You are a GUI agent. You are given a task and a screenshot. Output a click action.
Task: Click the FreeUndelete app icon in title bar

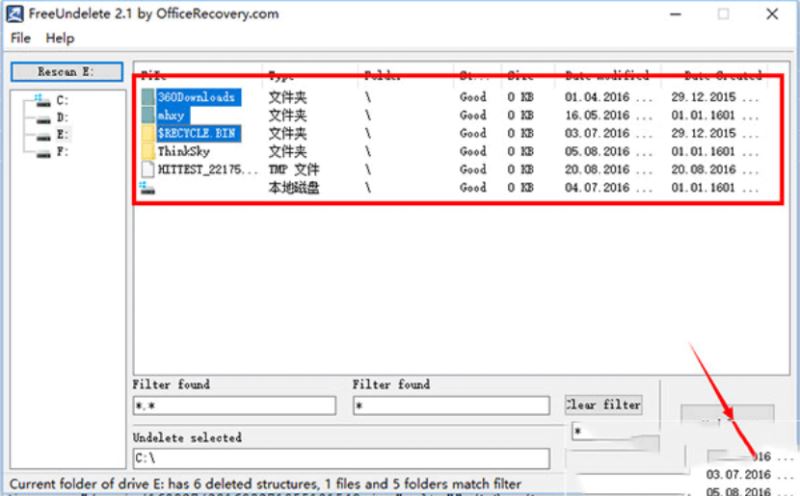(x=14, y=14)
